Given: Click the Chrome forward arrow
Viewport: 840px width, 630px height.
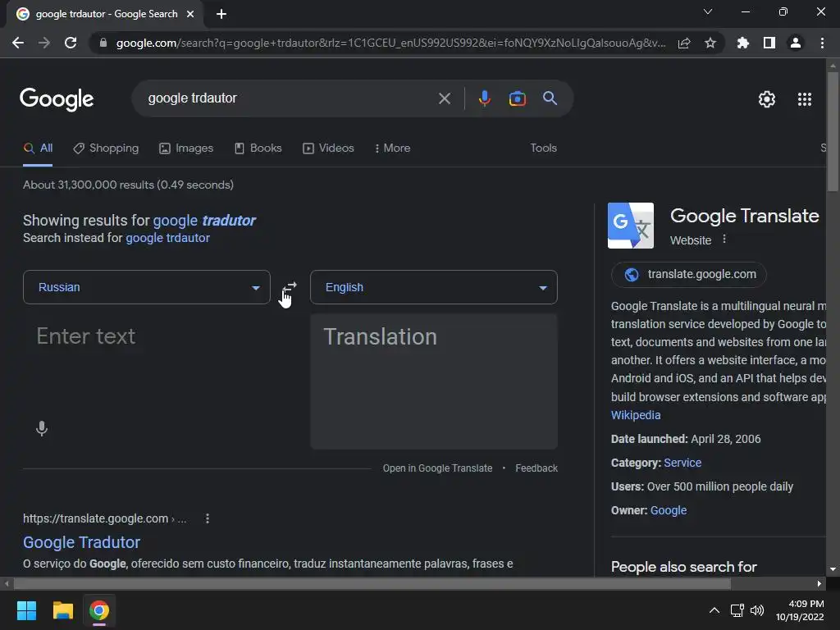Looking at the screenshot, I should coord(44,43).
